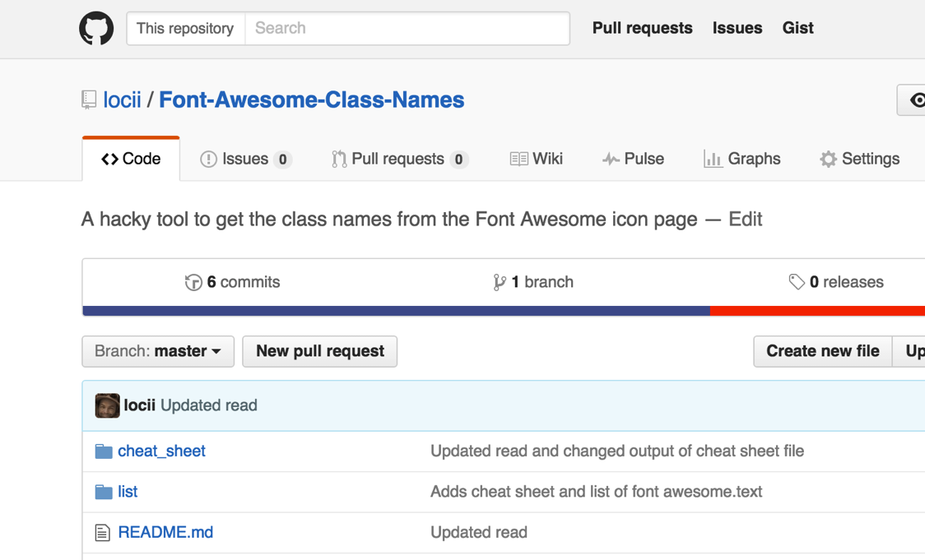Click the branch fork icon

pyautogui.click(x=499, y=282)
